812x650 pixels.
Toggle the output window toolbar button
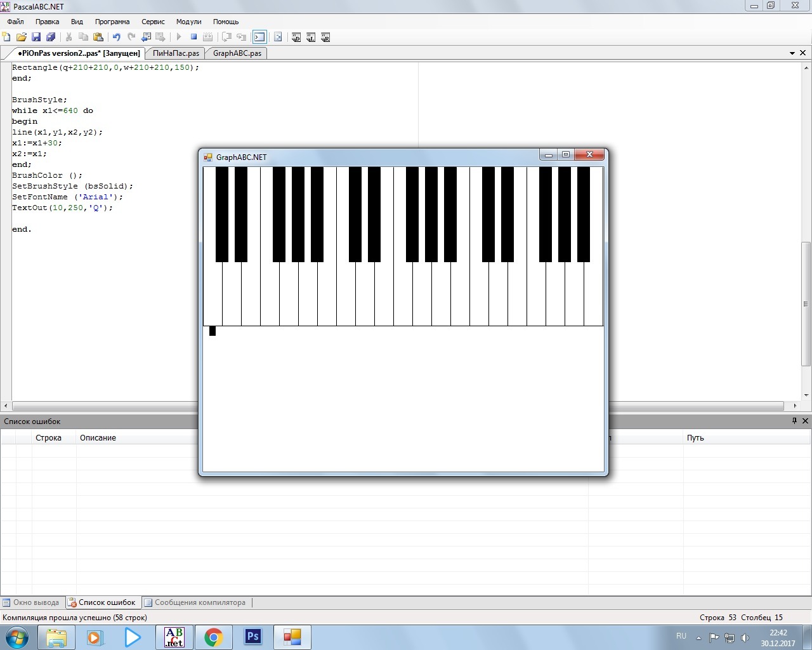259,37
